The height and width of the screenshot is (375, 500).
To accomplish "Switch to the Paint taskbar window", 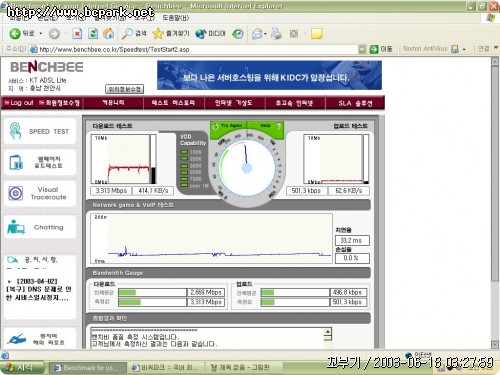I will 244,368.
